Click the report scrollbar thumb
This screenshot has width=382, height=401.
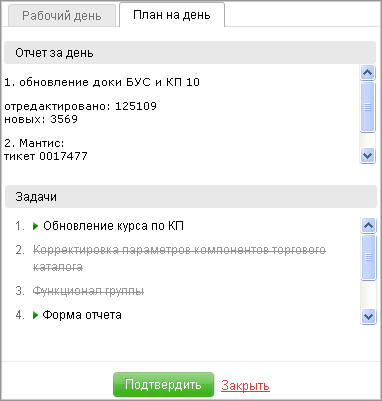tap(367, 107)
